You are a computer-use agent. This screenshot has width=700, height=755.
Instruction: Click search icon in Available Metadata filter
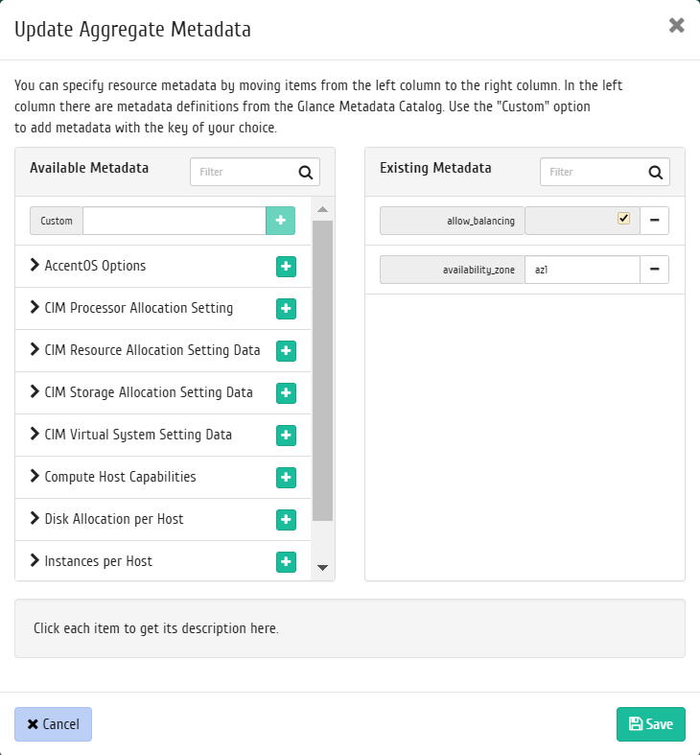coord(306,172)
